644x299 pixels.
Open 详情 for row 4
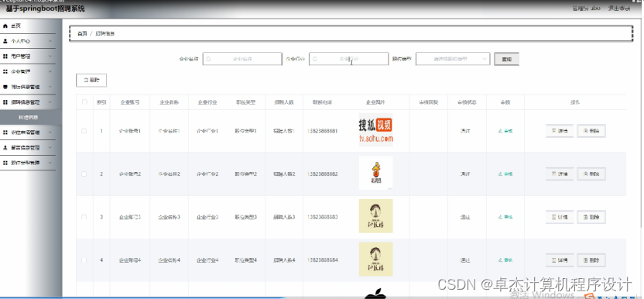click(560, 260)
